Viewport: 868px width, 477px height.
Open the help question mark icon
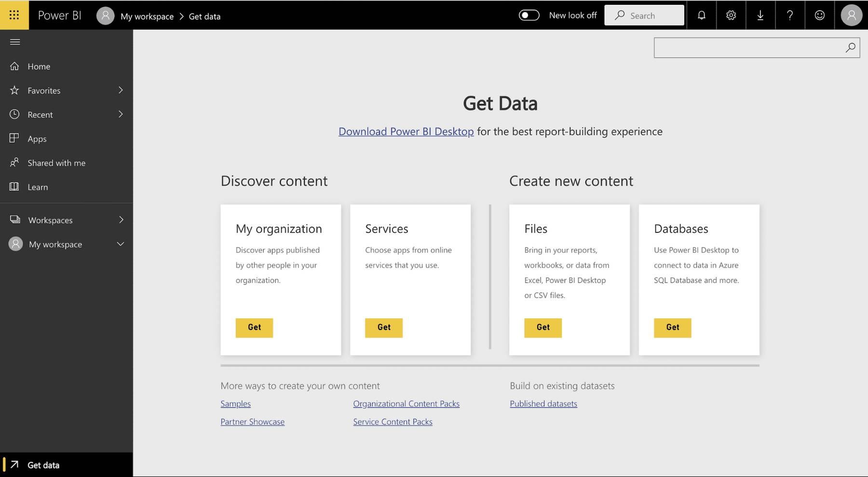790,15
